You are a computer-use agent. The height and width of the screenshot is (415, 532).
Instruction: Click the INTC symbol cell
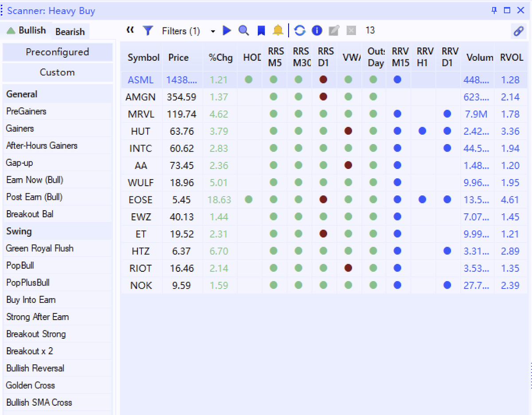tap(142, 149)
